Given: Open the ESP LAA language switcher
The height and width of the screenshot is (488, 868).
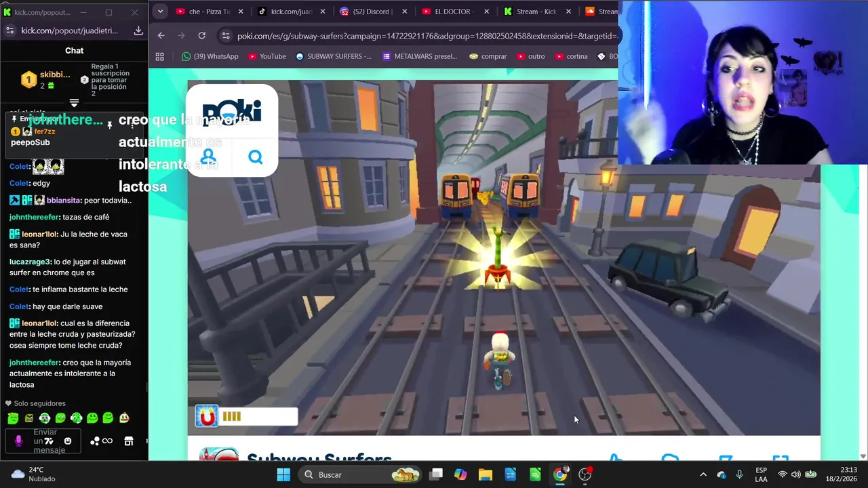Looking at the screenshot, I should click(762, 474).
